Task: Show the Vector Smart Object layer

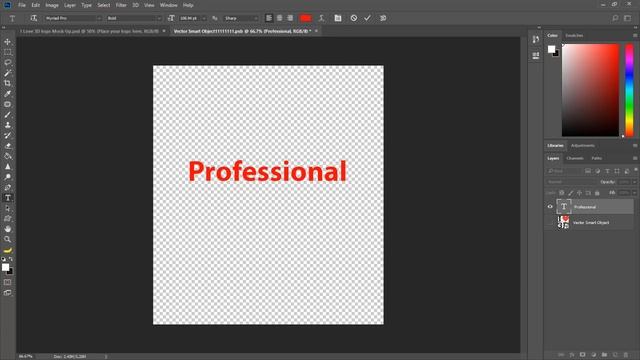Action: pyautogui.click(x=550, y=222)
